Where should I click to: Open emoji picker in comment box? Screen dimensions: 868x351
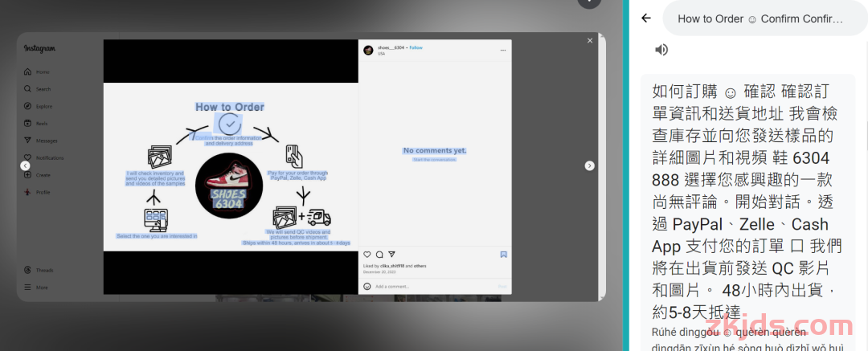367,286
